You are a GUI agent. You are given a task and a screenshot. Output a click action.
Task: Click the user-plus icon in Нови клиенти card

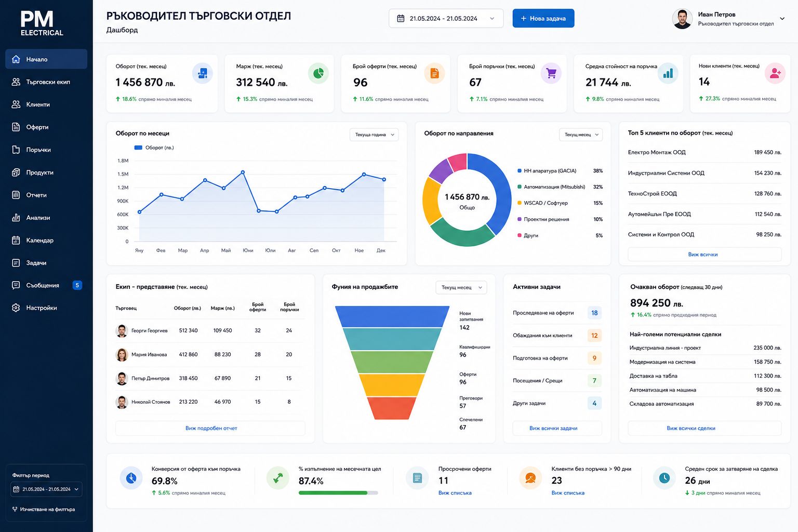pyautogui.click(x=775, y=73)
